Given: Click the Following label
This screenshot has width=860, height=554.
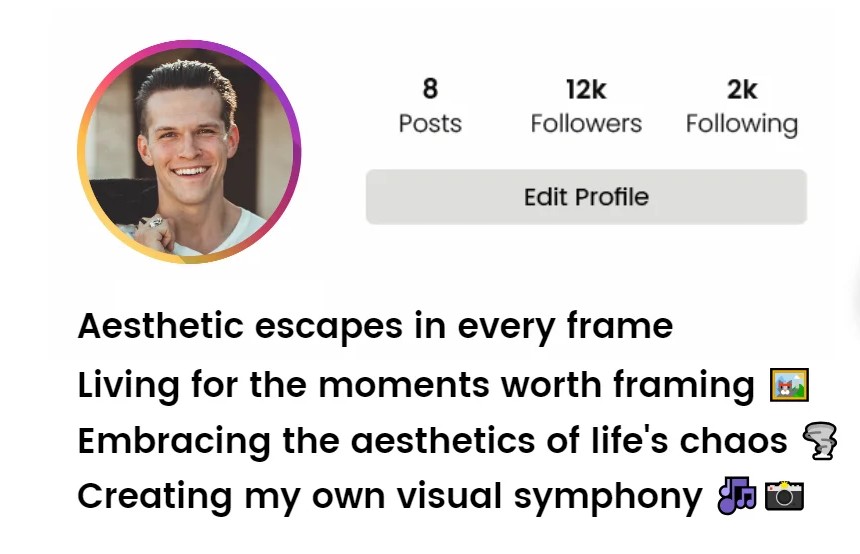Looking at the screenshot, I should pos(742,125).
